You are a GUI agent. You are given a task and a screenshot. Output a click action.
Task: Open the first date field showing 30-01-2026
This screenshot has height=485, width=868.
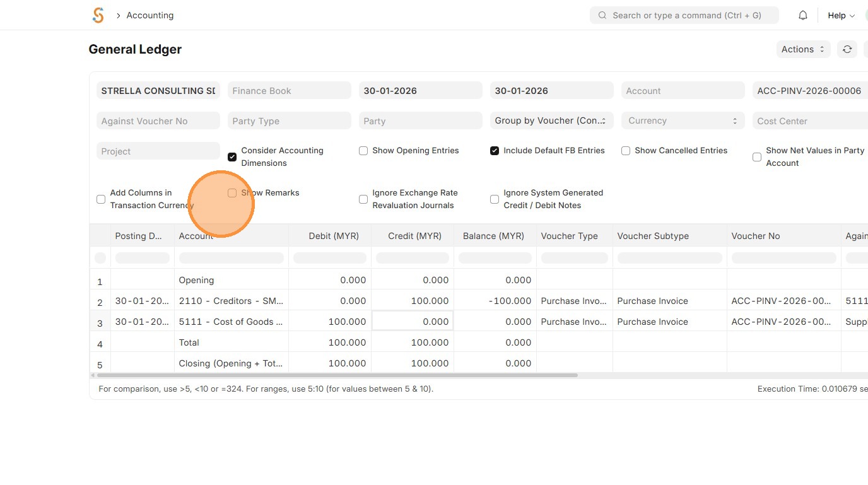click(420, 91)
